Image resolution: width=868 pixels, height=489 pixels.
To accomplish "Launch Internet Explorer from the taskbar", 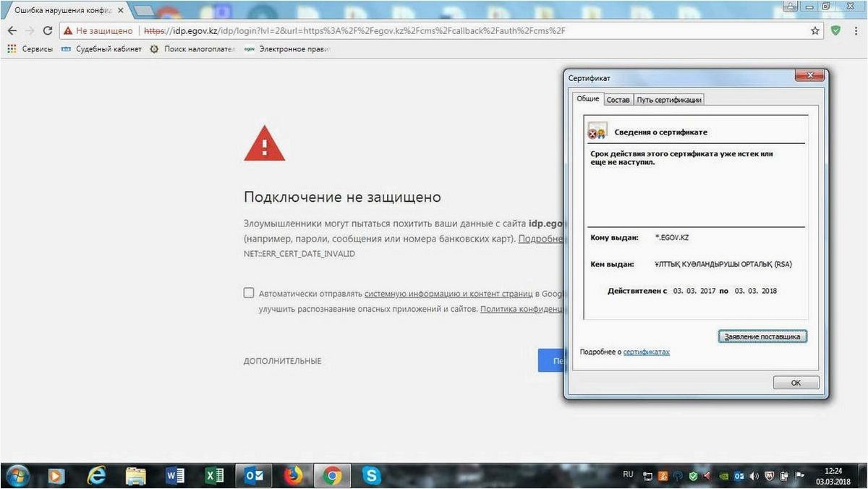I will [96, 475].
